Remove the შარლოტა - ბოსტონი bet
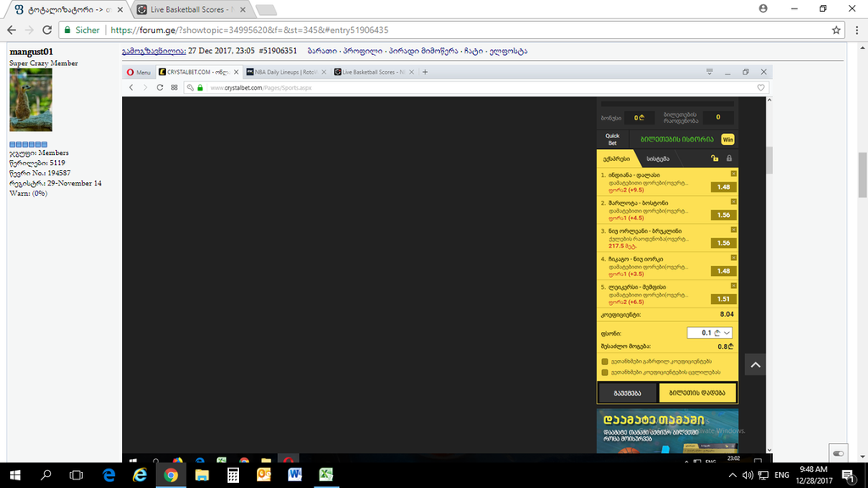 [x=733, y=202]
